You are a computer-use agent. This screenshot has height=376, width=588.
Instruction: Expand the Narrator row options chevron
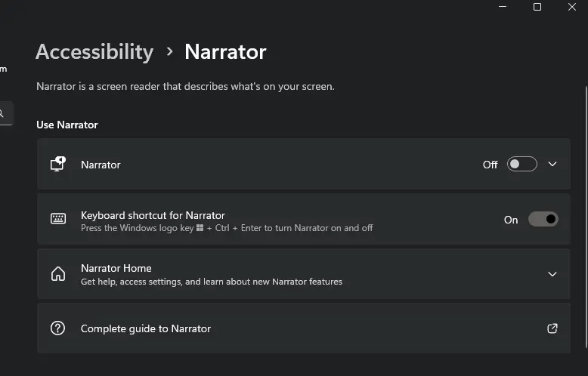coord(552,164)
